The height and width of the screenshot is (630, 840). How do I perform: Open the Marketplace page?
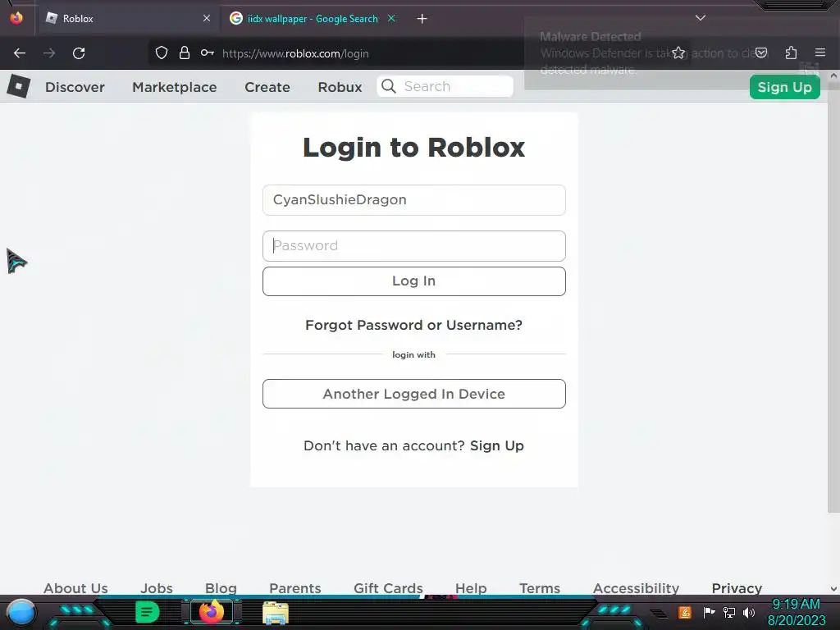(175, 87)
